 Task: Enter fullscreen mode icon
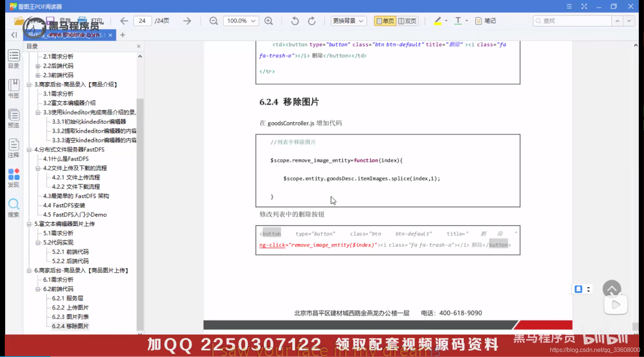(584, 6)
